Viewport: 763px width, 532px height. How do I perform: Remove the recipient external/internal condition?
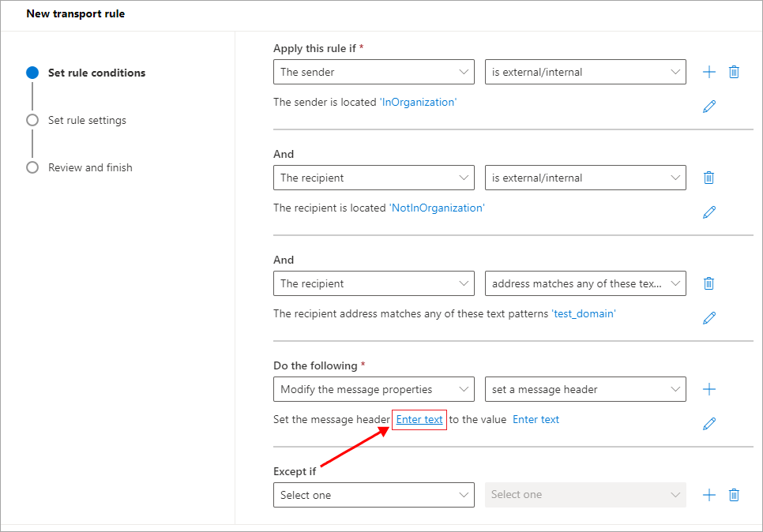pyautogui.click(x=708, y=178)
